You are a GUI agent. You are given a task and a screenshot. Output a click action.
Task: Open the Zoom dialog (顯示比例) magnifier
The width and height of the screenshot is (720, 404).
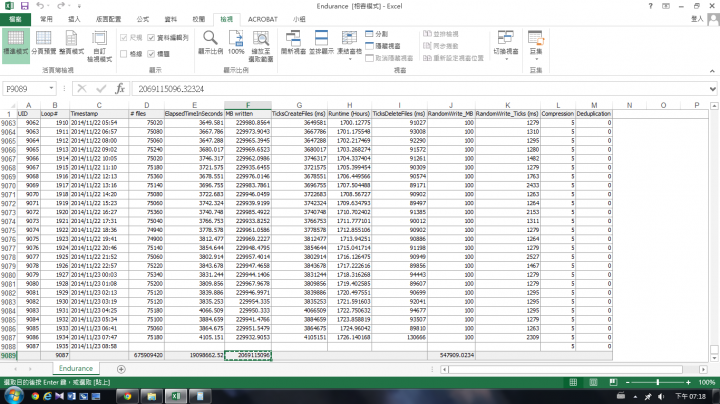click(210, 43)
